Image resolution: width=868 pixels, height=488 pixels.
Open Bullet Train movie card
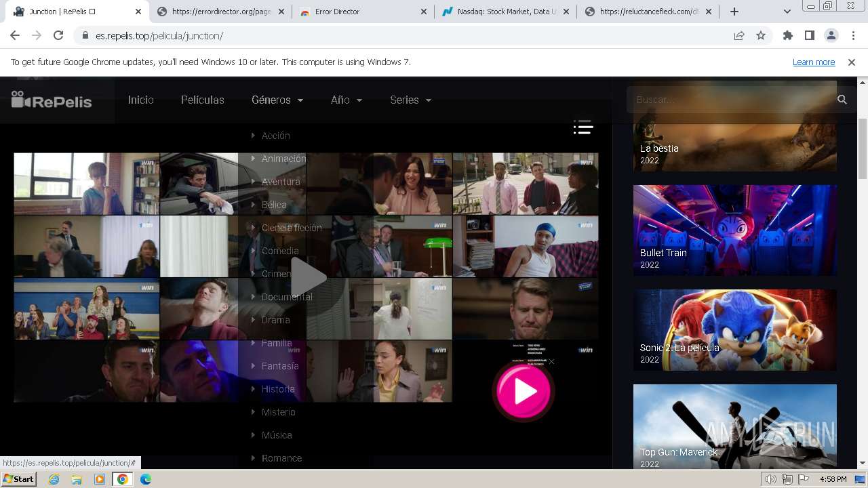pyautogui.click(x=735, y=230)
